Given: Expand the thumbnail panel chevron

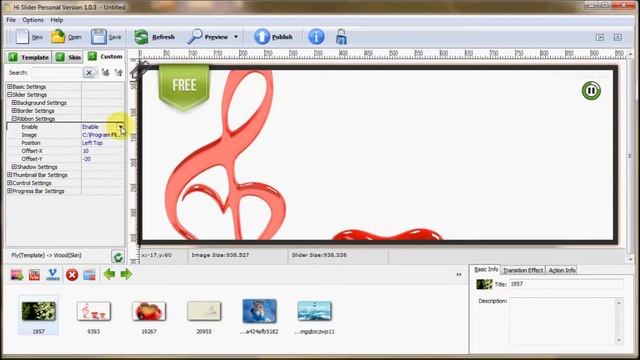Looking at the screenshot, I should (459, 274).
